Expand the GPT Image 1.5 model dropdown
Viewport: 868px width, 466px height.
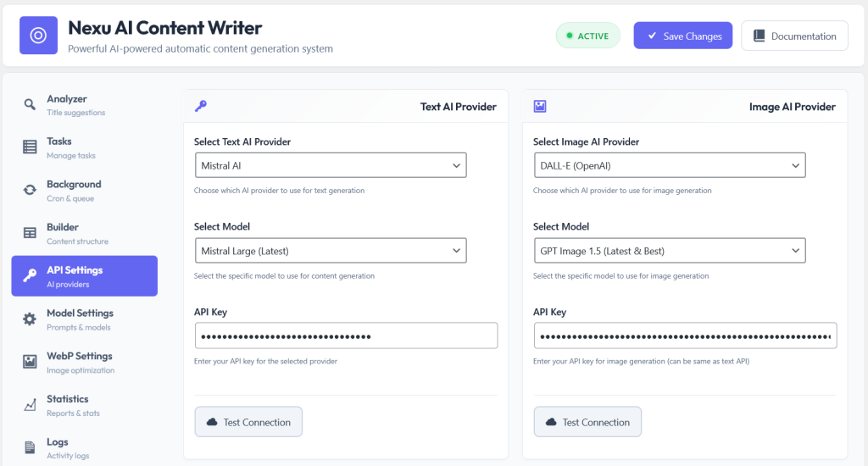[670, 251]
